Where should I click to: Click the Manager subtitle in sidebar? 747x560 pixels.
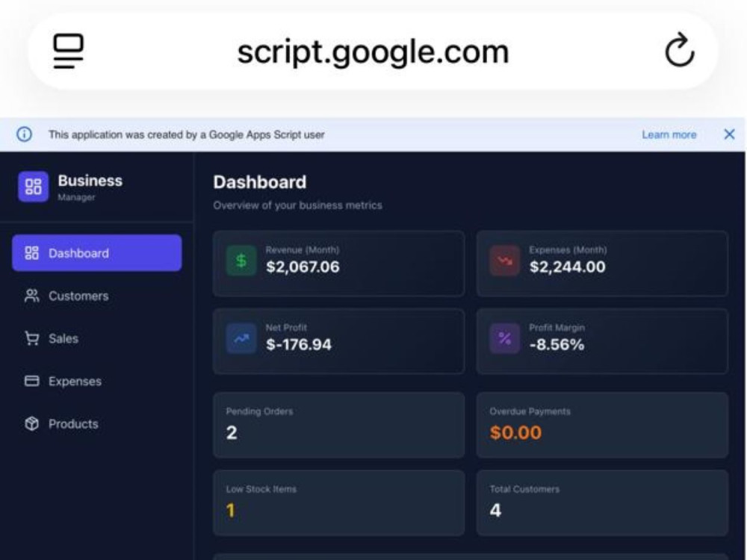tap(76, 197)
